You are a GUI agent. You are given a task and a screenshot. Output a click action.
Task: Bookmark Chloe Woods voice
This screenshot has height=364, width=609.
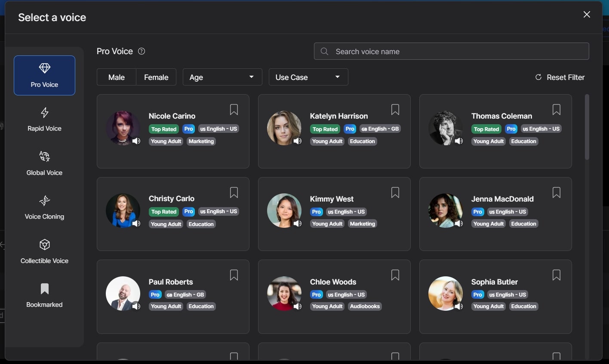pyautogui.click(x=395, y=275)
